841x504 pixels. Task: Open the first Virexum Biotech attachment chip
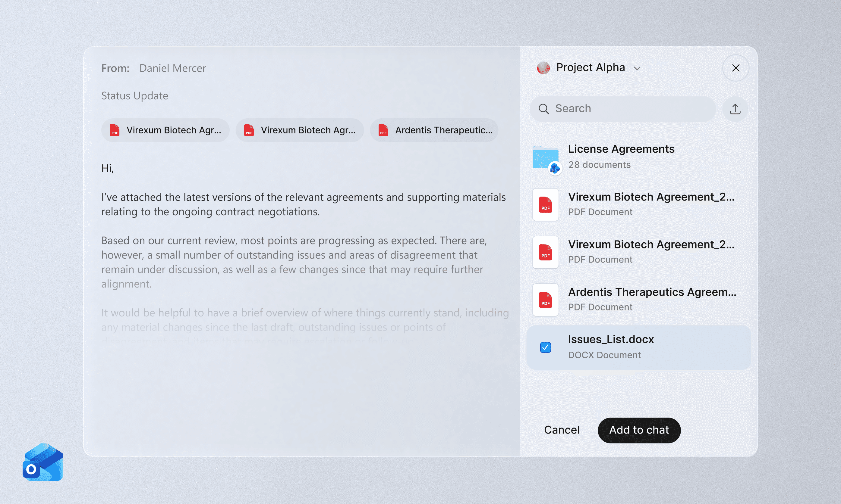tap(165, 130)
